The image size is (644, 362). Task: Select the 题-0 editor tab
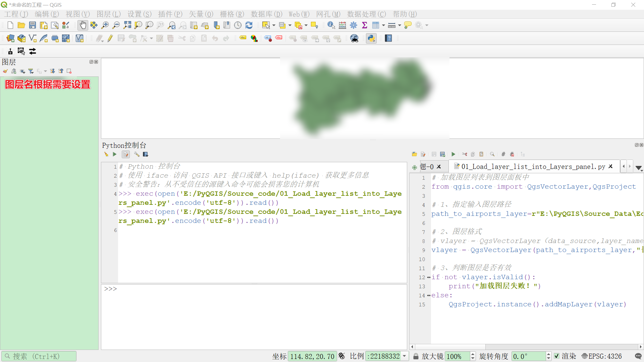click(x=426, y=167)
